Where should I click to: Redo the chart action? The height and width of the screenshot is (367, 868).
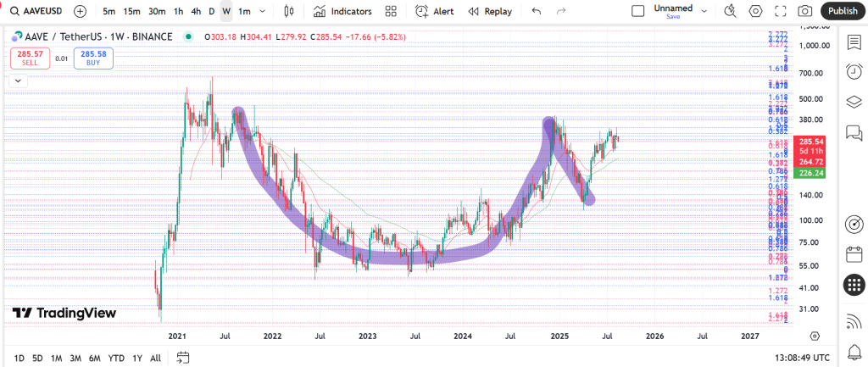(561, 11)
